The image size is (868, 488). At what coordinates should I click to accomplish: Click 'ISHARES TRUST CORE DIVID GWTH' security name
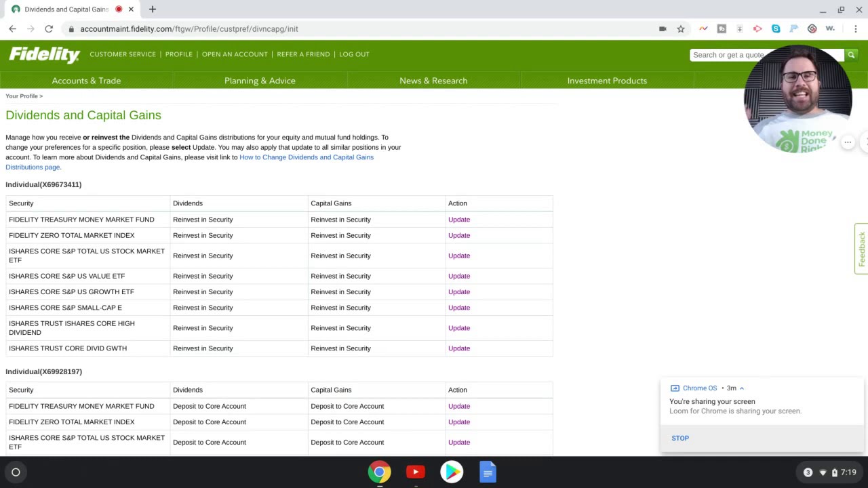tap(68, 348)
